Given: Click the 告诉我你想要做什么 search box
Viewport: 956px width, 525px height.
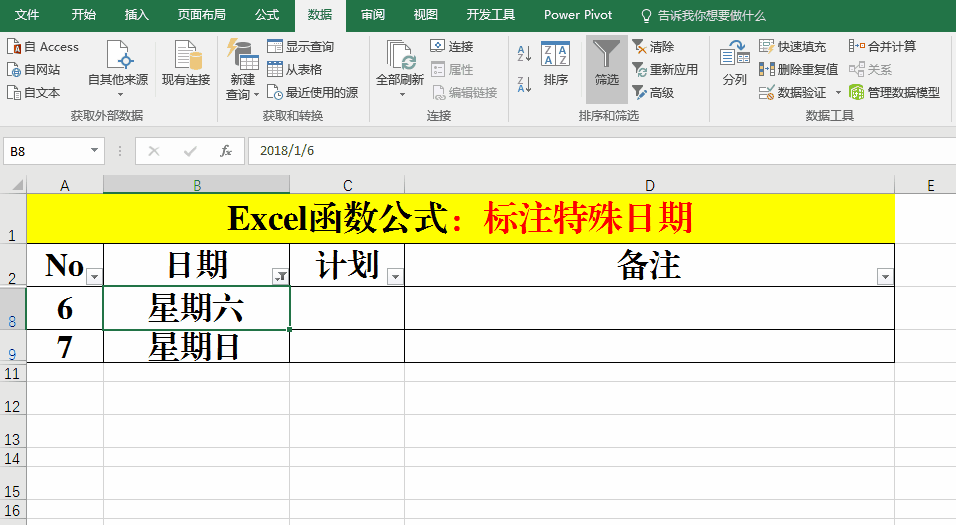Looking at the screenshot, I should point(704,15).
